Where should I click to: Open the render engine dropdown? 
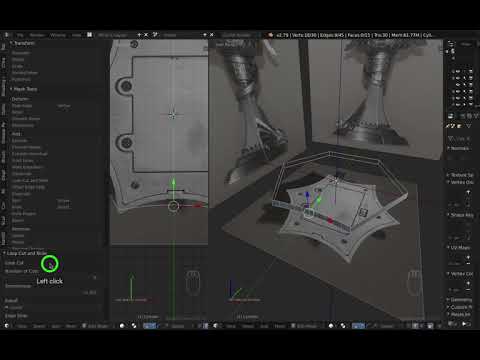[238, 35]
